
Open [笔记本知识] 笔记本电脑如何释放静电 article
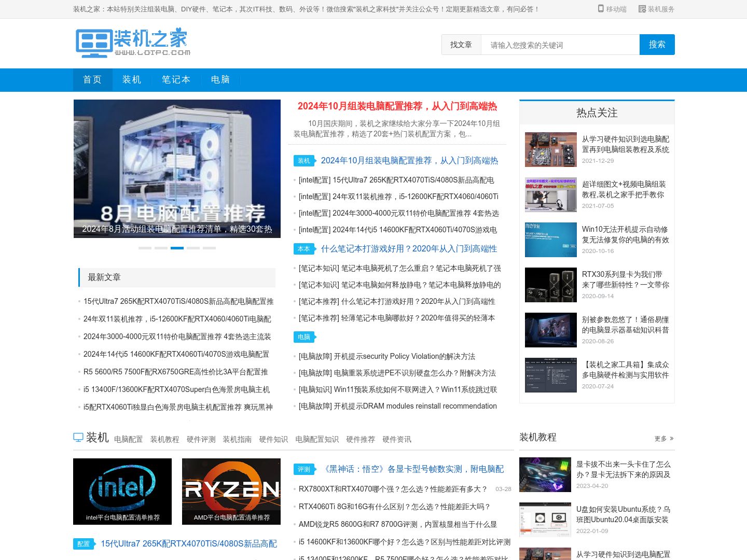400,285
